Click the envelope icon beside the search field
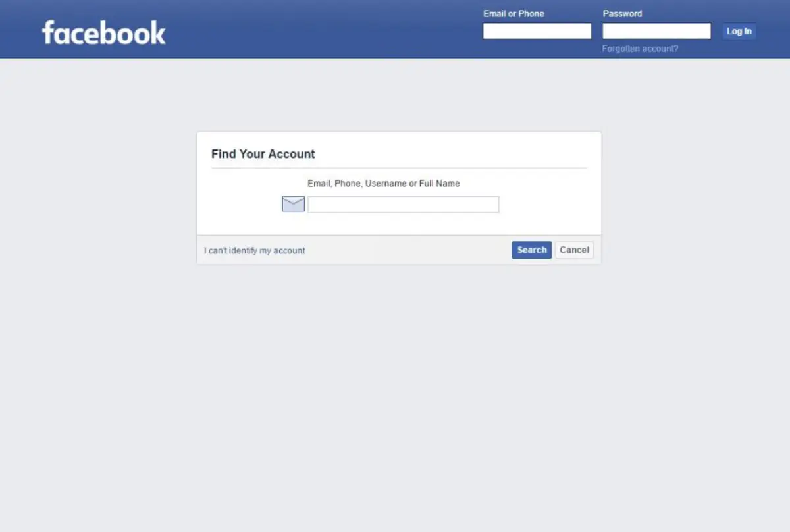The image size is (790, 532). tap(293, 204)
